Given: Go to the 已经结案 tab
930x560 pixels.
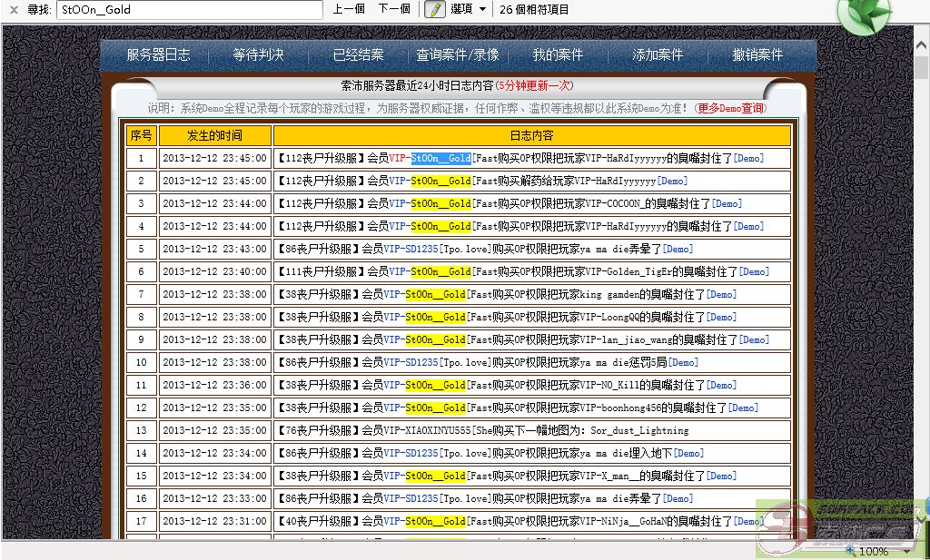Looking at the screenshot, I should coord(358,54).
